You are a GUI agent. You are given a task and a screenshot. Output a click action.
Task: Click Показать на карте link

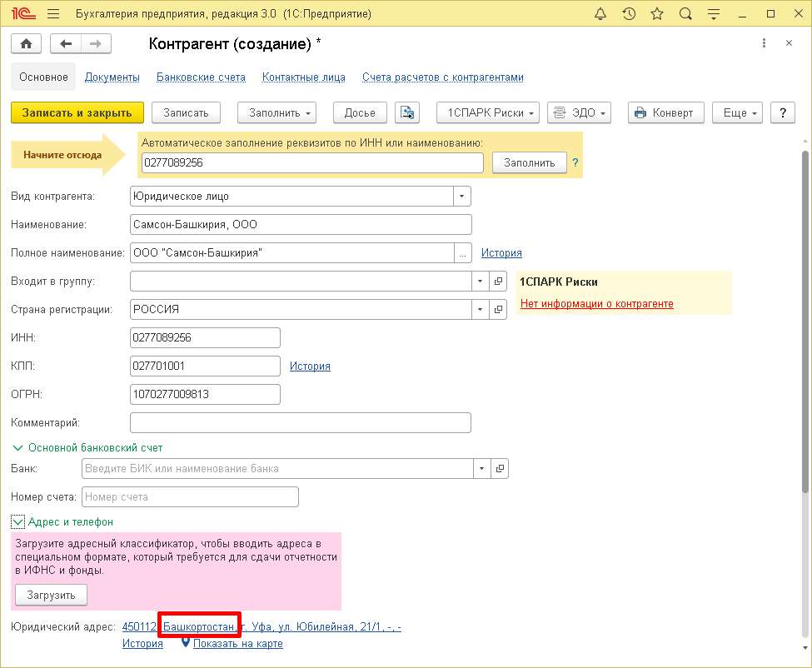(x=237, y=643)
